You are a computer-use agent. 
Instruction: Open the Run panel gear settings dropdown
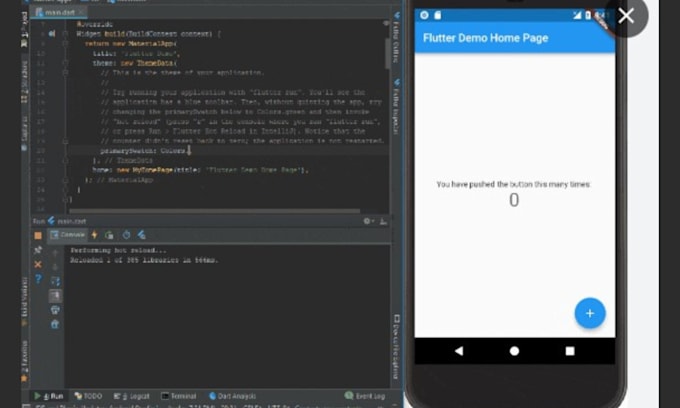tap(369, 221)
